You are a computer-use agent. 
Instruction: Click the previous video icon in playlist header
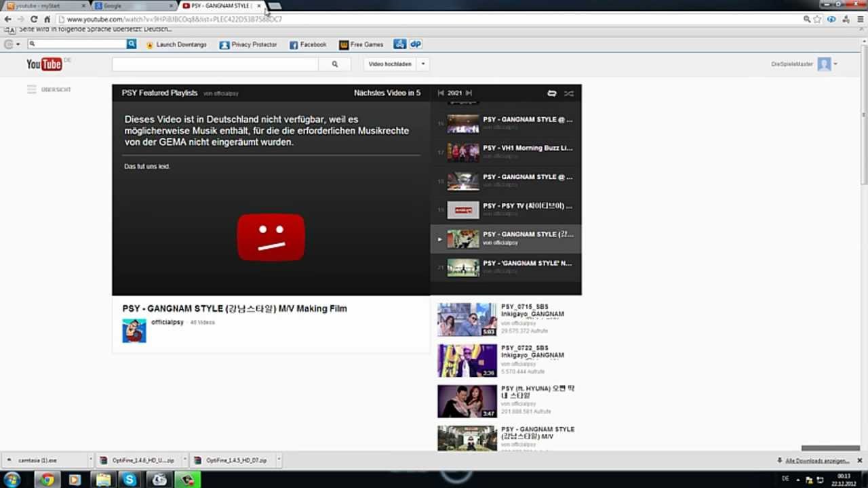click(441, 93)
